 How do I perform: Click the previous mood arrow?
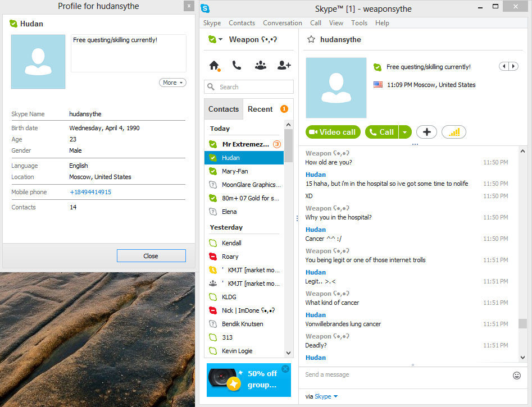tap(504, 66)
